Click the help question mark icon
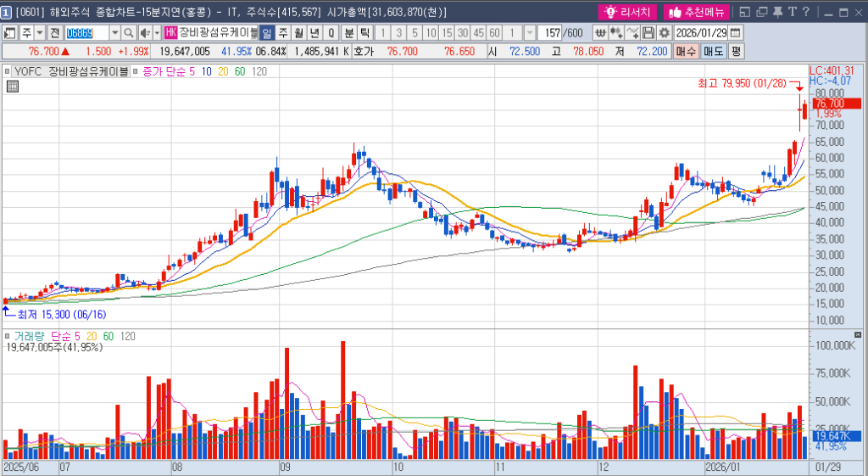The width and height of the screenshot is (868, 476). pyautogui.click(x=804, y=12)
